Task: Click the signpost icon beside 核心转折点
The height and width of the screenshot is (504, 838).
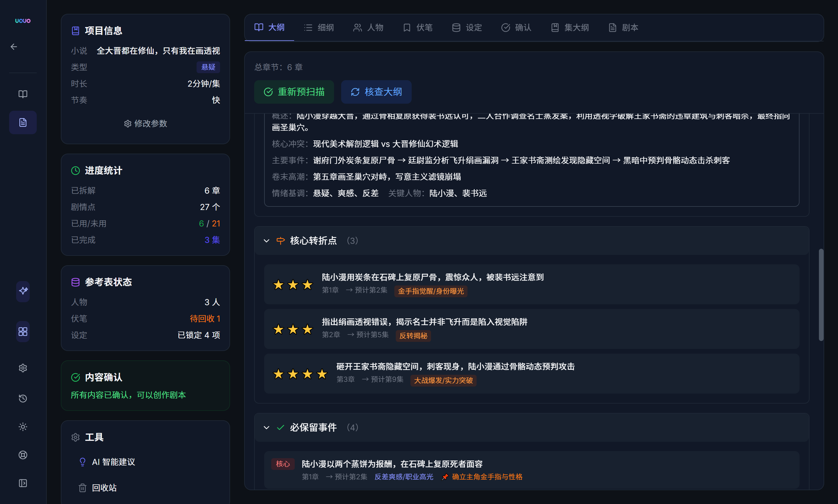Action: (280, 241)
